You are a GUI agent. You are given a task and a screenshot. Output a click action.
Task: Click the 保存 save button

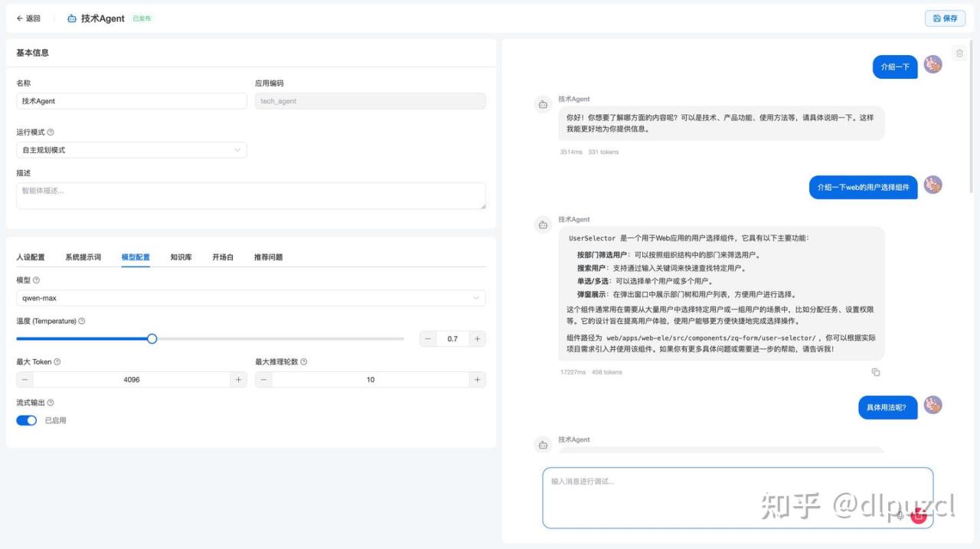coord(945,18)
